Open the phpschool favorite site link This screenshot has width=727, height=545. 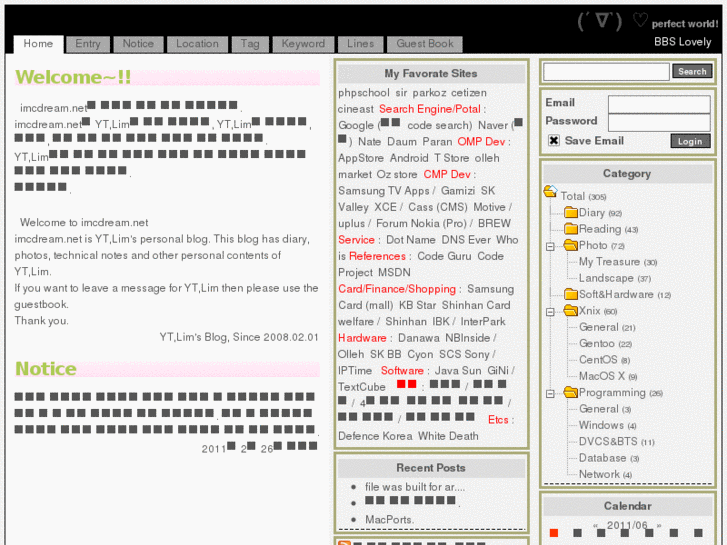pos(364,93)
